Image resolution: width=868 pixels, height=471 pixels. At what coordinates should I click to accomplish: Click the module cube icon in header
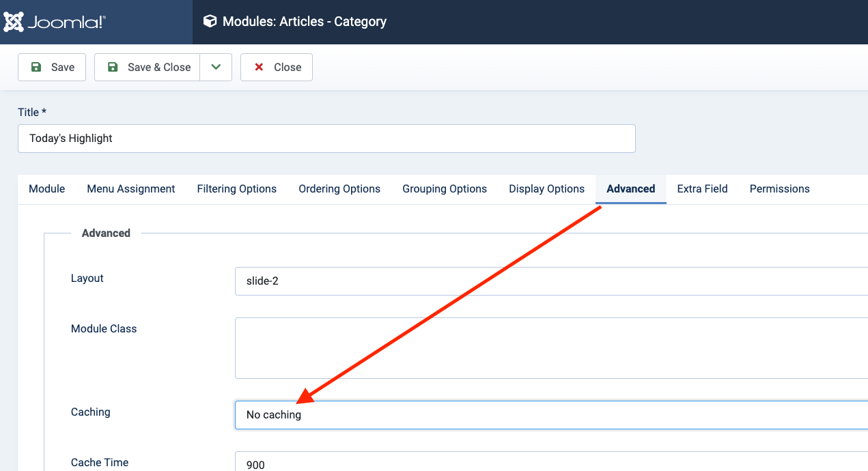point(210,22)
